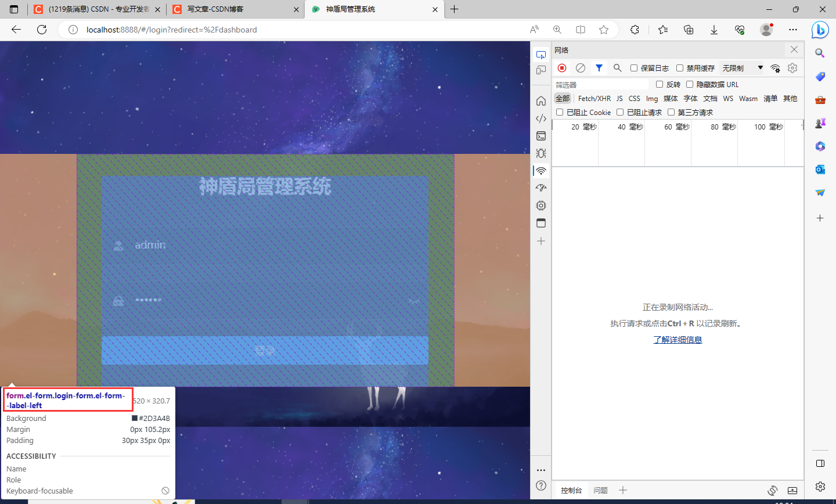Open browser Settings and more menu
The width and height of the screenshot is (836, 504).
(x=793, y=30)
